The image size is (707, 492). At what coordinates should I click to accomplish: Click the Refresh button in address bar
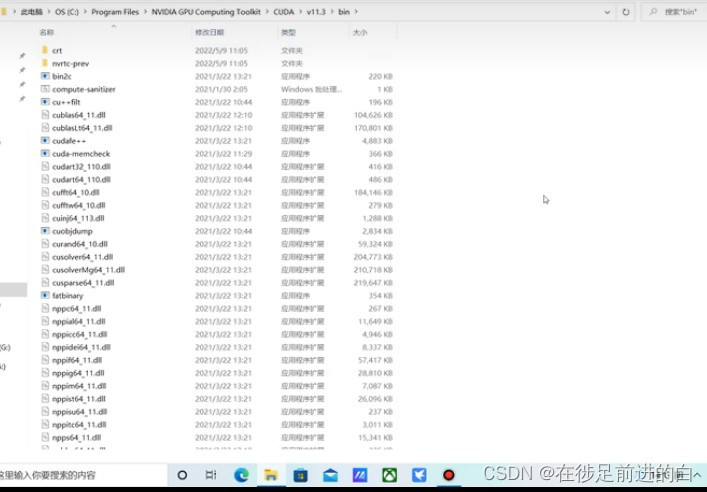(x=626, y=12)
